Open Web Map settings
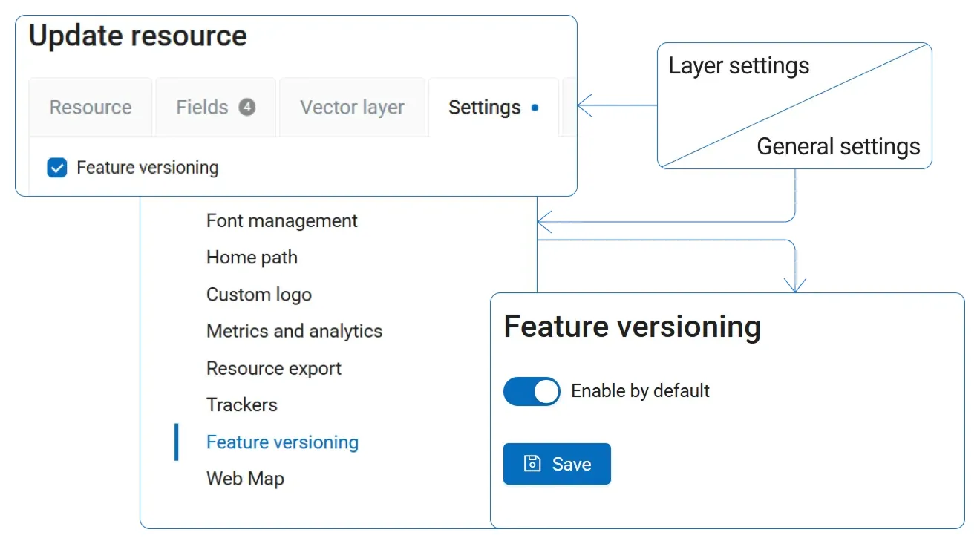 point(245,479)
